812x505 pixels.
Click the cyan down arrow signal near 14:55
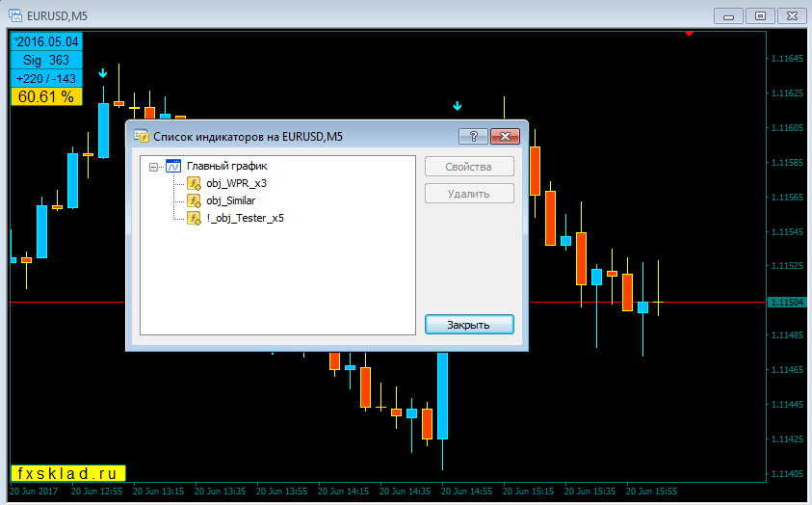click(458, 106)
